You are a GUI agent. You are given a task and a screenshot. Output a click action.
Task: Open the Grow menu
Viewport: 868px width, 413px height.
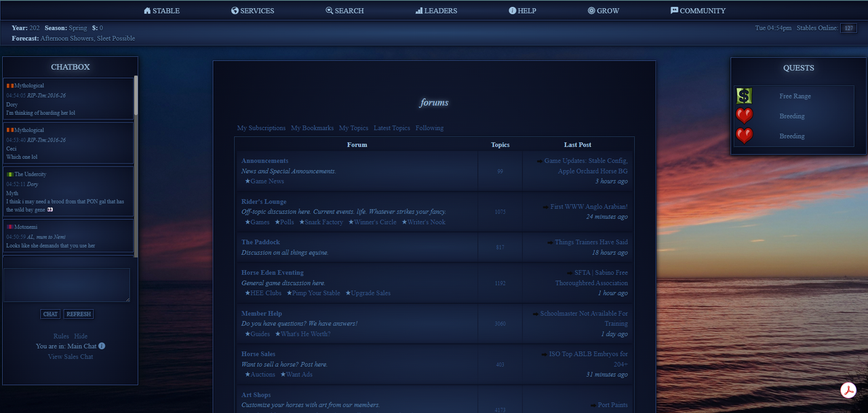604,11
